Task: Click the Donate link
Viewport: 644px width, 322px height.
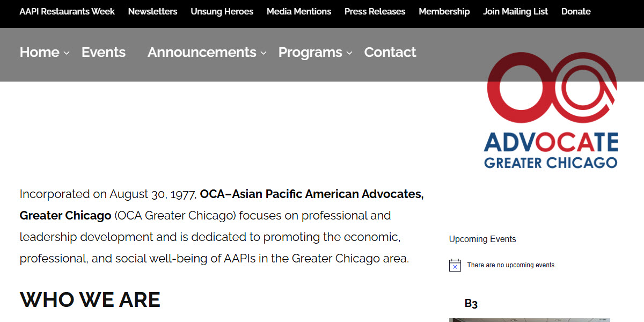Action: 576,11
